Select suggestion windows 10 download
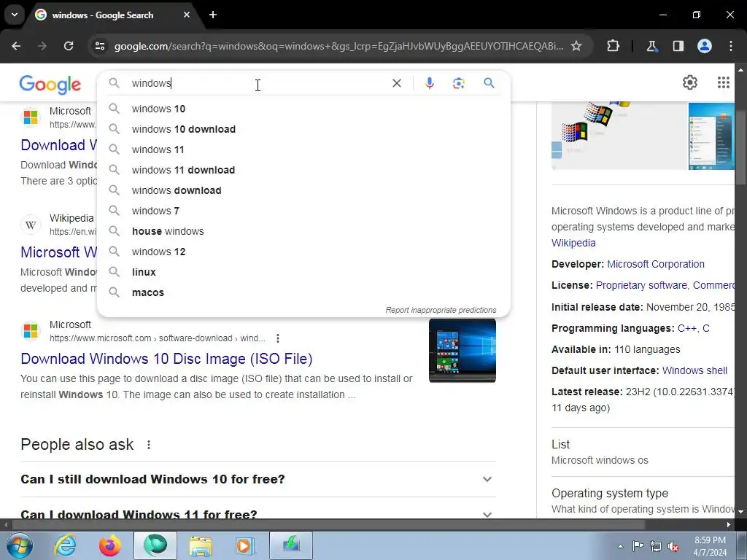 [x=303, y=129]
